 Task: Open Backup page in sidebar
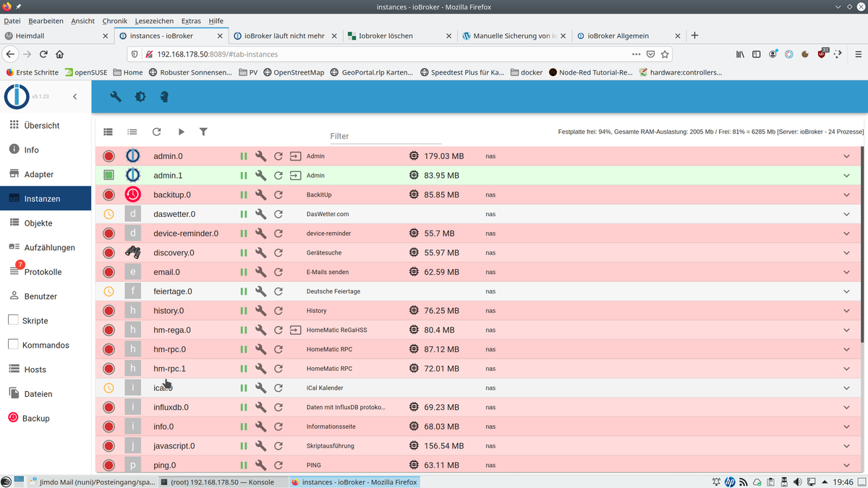[46, 418]
